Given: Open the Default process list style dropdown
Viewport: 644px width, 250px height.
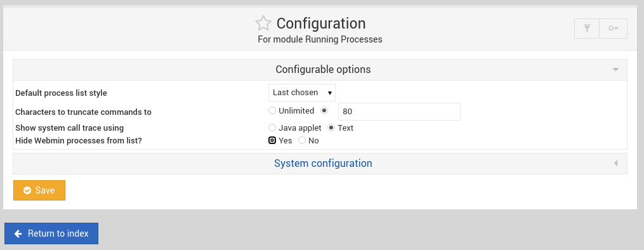Looking at the screenshot, I should (x=302, y=93).
